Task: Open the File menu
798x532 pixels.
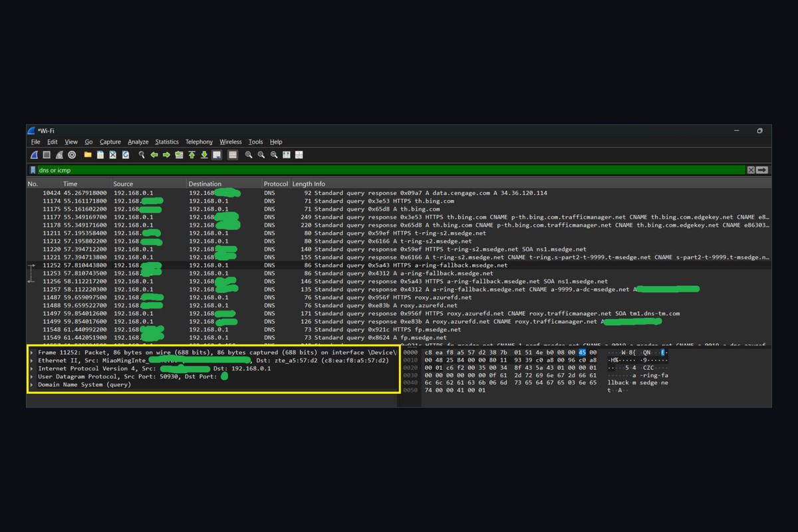Action: point(35,142)
